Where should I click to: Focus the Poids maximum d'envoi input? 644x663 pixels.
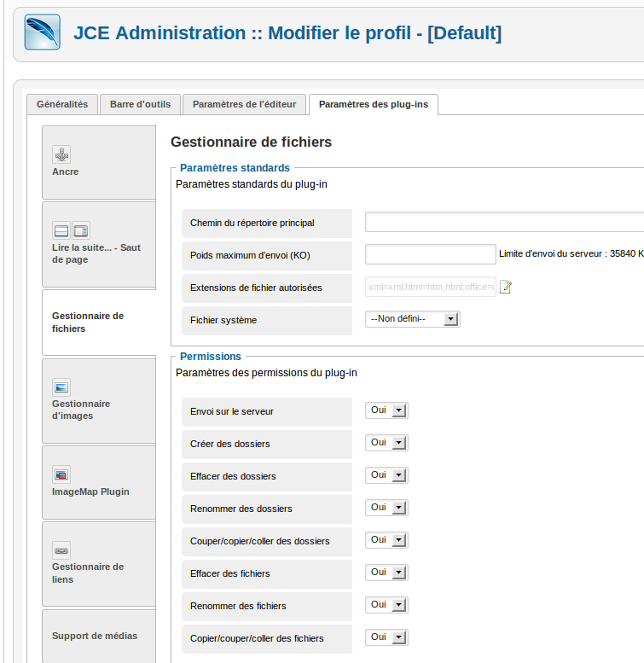(x=430, y=254)
